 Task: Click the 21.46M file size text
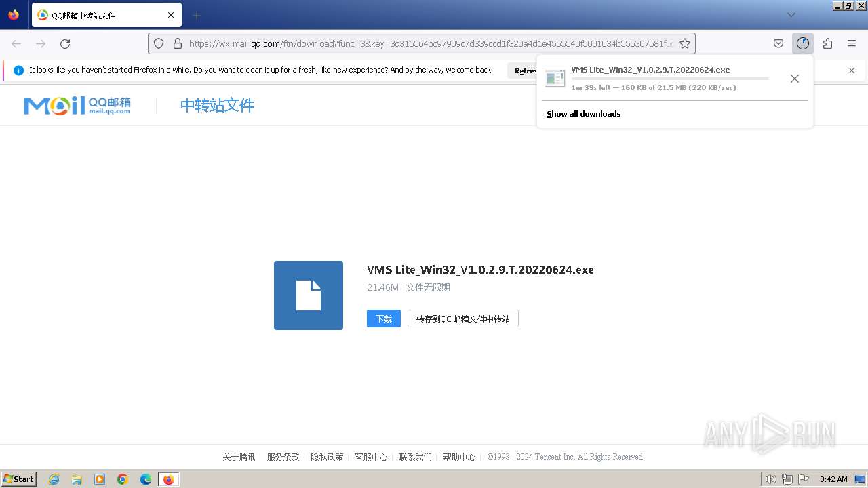[383, 287]
